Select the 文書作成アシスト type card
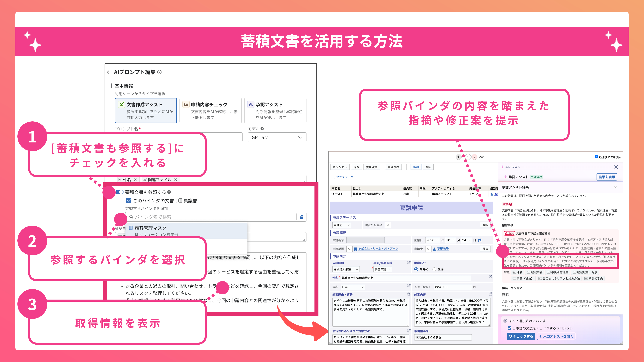Viewport: 644px width, 362px height. pyautogui.click(x=146, y=110)
